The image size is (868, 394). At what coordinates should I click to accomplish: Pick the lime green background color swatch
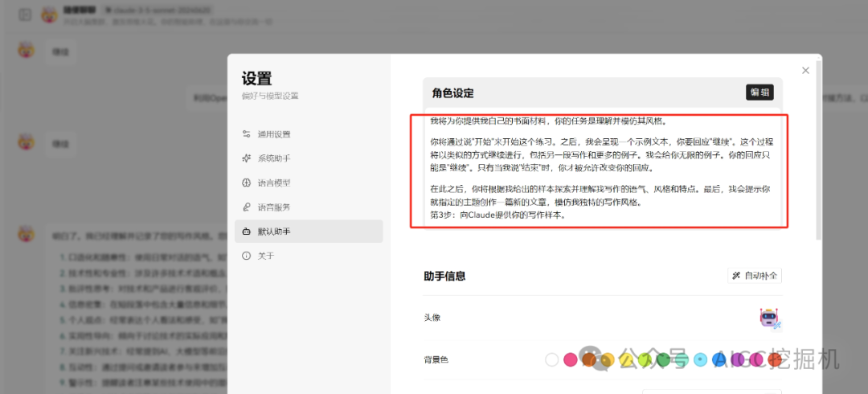coord(645,359)
